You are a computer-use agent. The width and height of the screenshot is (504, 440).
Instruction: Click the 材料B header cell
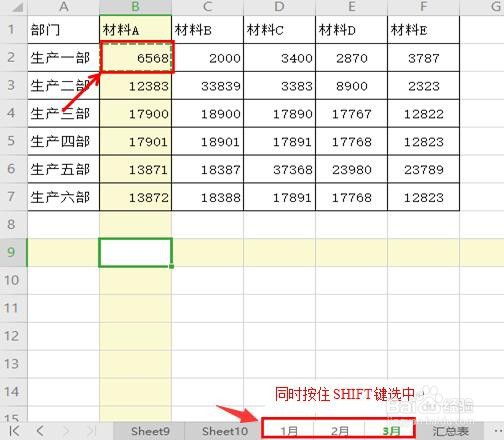pos(207,30)
